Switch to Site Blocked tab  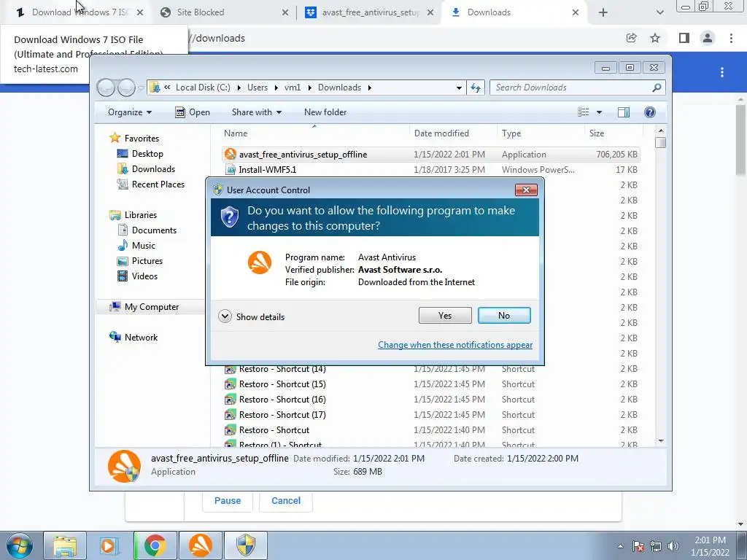point(224,12)
